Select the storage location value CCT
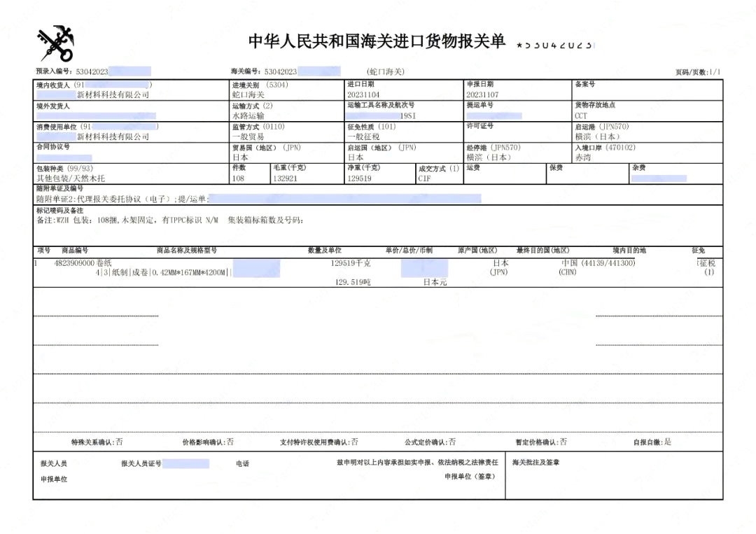Viewport: 756px width, 534px height. (x=581, y=116)
